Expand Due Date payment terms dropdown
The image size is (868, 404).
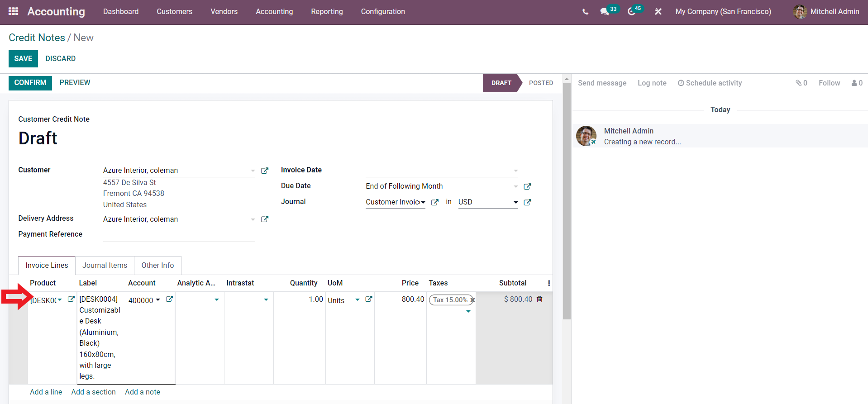tap(515, 186)
